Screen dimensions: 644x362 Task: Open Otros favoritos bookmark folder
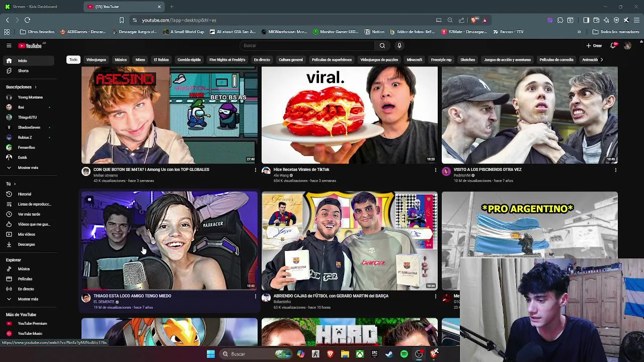pos(37,32)
